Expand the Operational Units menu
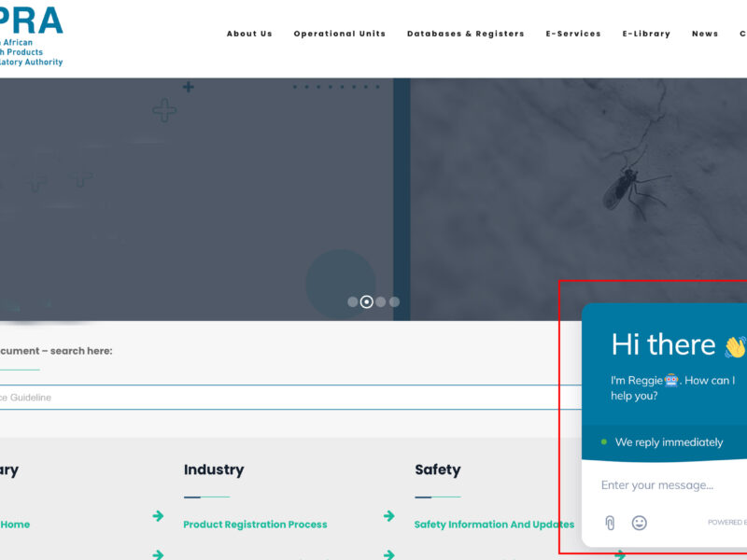Viewport: 747px width, 560px height. point(340,34)
